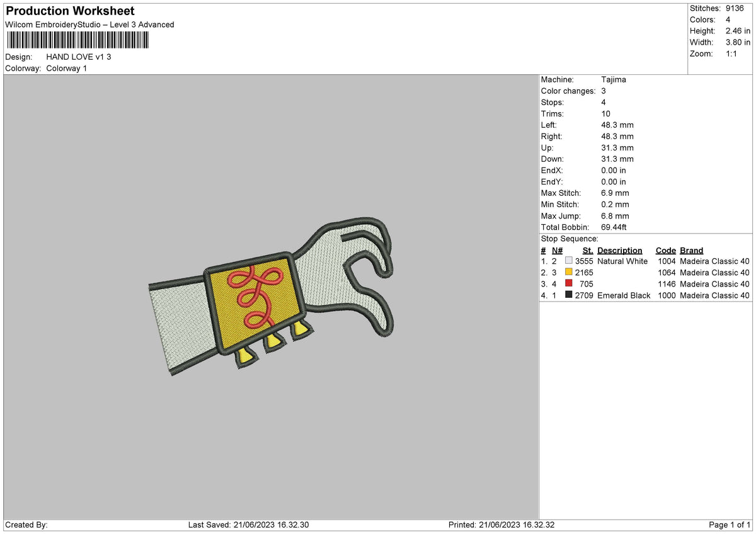Select the yellow 2165 thread swatch
Viewport: 756px width, 534px height.
pyautogui.click(x=569, y=272)
